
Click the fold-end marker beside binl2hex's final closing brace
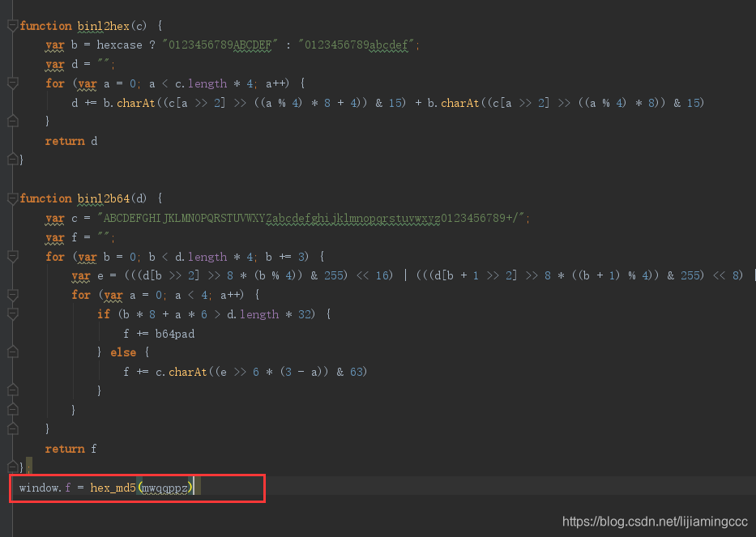point(12,159)
